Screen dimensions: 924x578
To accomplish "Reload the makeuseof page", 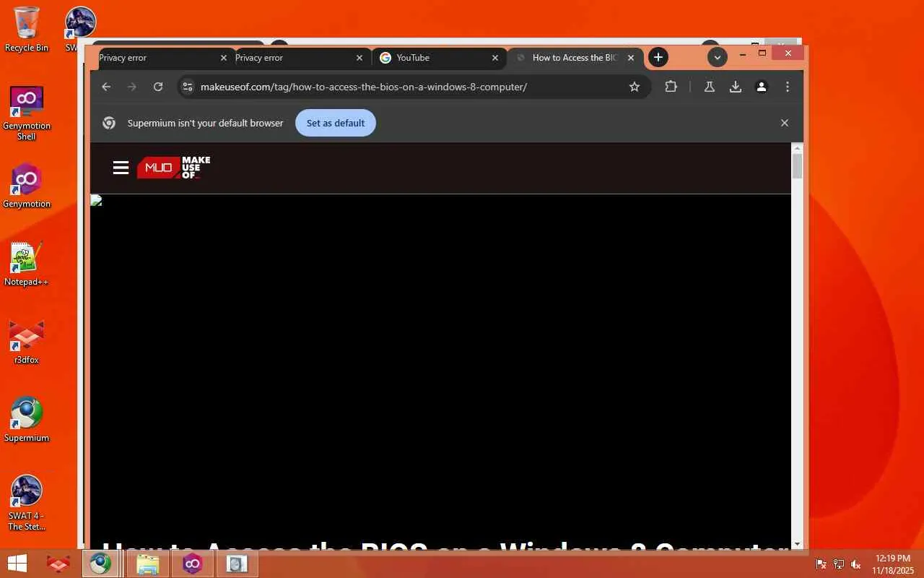I will 158,87.
